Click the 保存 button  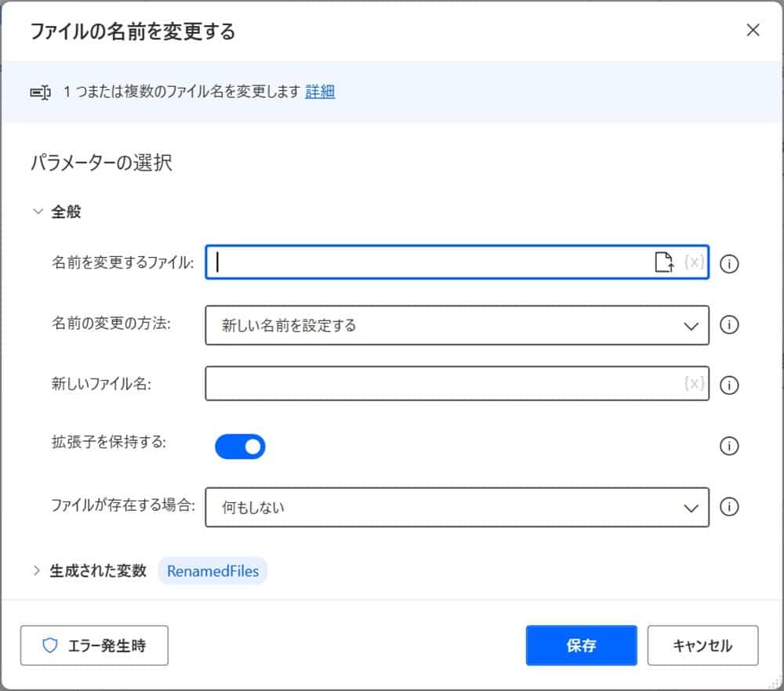click(581, 646)
